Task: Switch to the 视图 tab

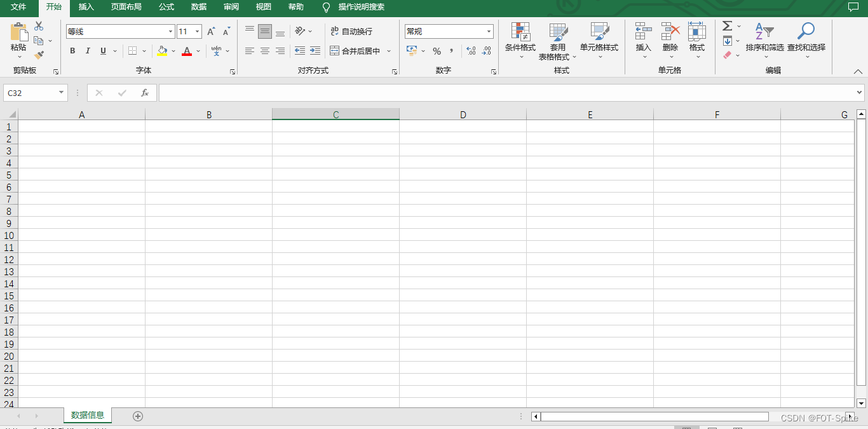Action: point(264,7)
